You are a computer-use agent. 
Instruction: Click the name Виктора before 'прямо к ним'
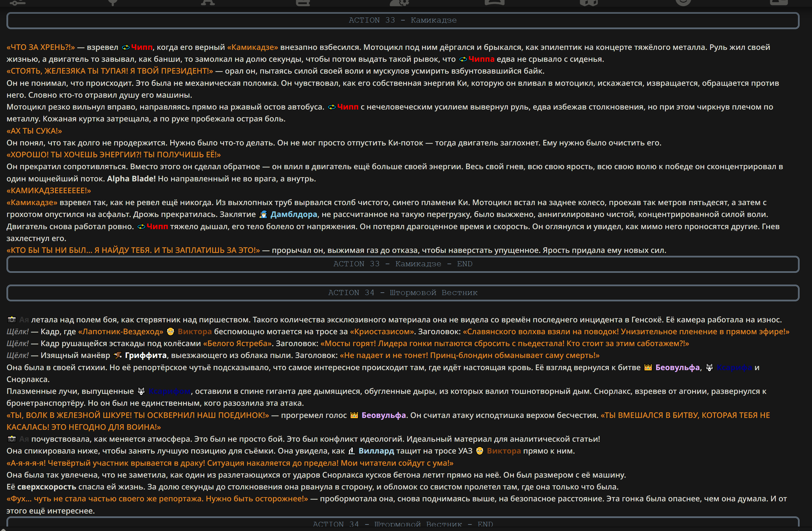(x=504, y=451)
